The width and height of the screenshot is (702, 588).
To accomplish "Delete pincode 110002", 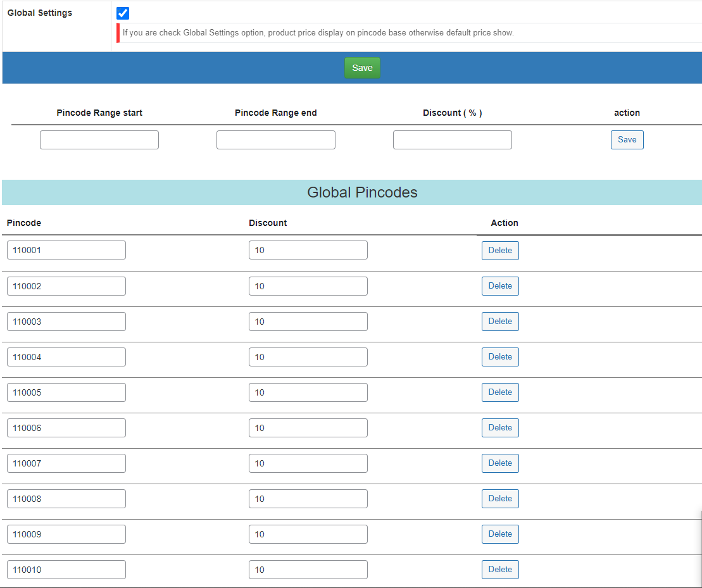I will click(500, 285).
